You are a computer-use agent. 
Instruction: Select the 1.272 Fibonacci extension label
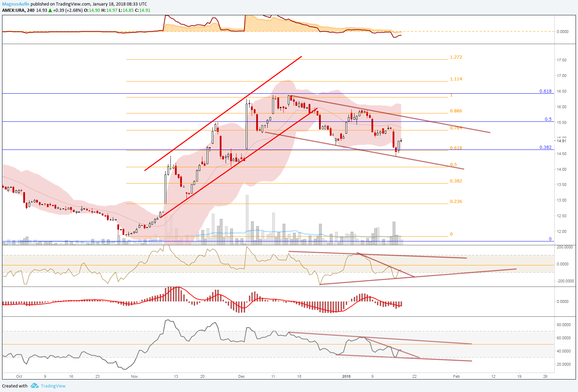coord(456,57)
